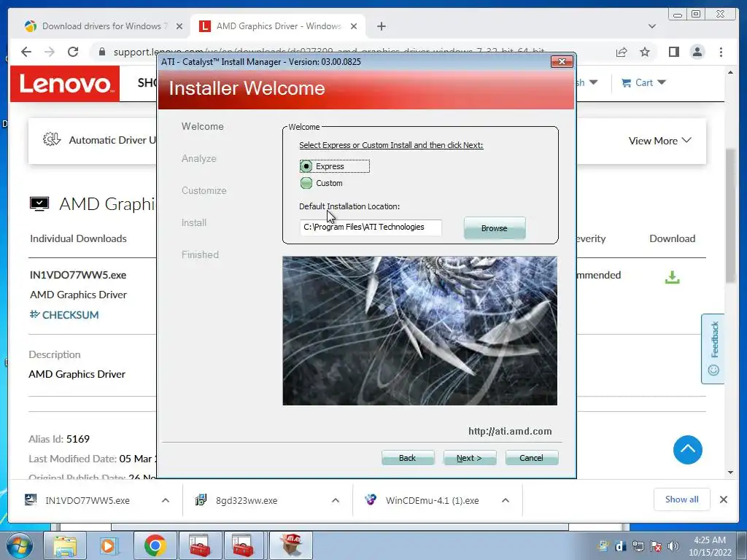Click the AMD Graphics monitor icon
The height and width of the screenshot is (560, 747).
[x=39, y=204]
